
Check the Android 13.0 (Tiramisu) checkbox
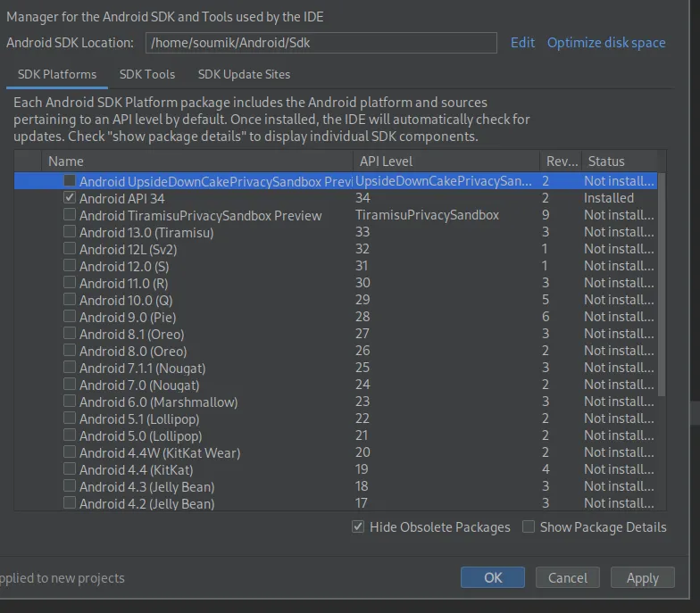[x=70, y=232]
